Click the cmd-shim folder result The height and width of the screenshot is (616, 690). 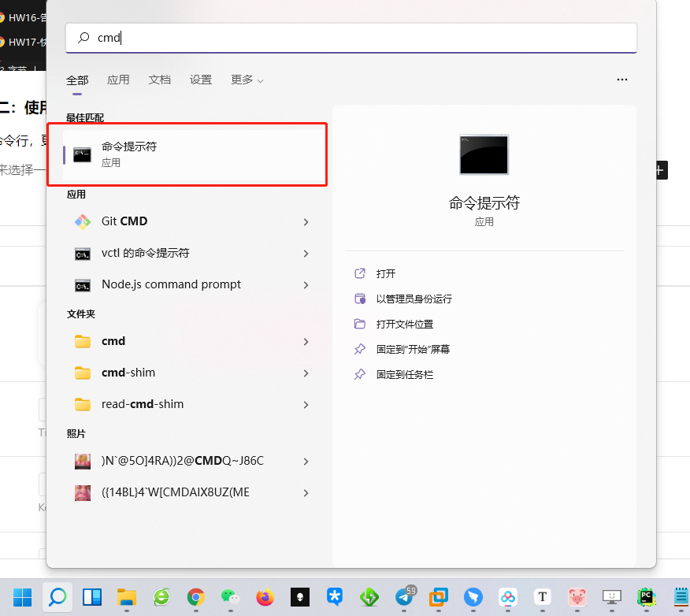coord(128,373)
